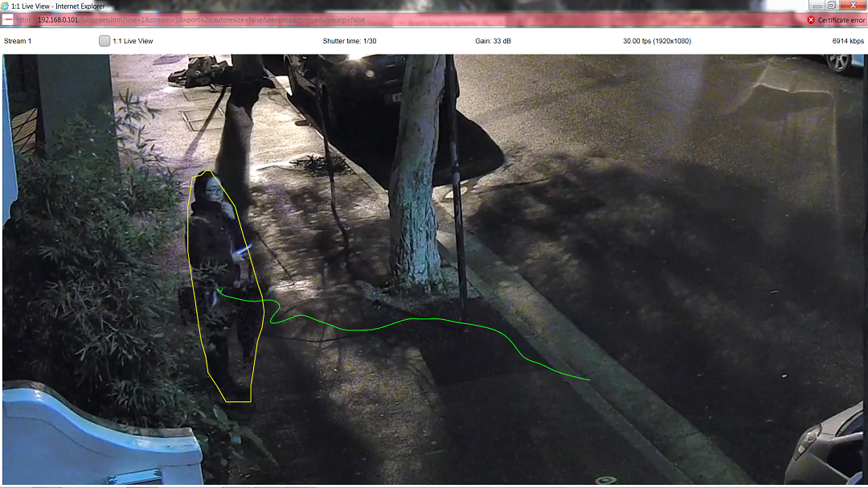Click the Certificate error text
Image resolution: width=868 pixels, height=488 pixels.
point(841,20)
